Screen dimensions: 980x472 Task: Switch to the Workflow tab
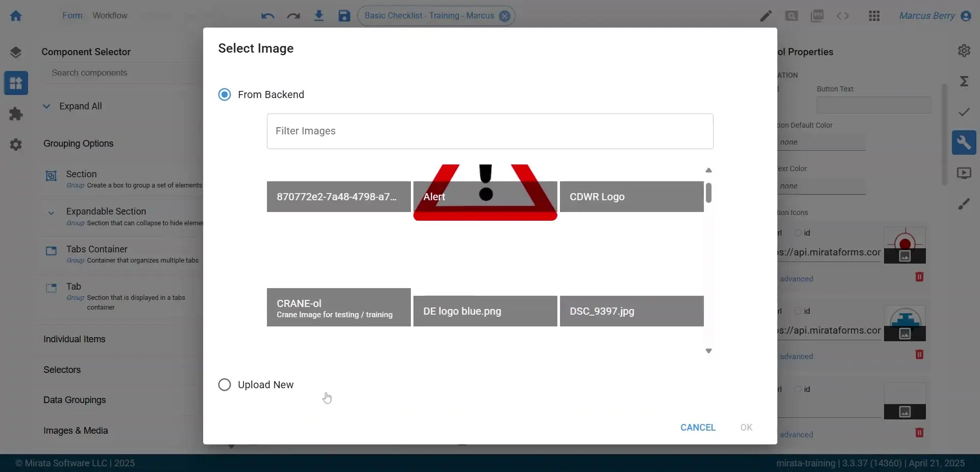(110, 15)
